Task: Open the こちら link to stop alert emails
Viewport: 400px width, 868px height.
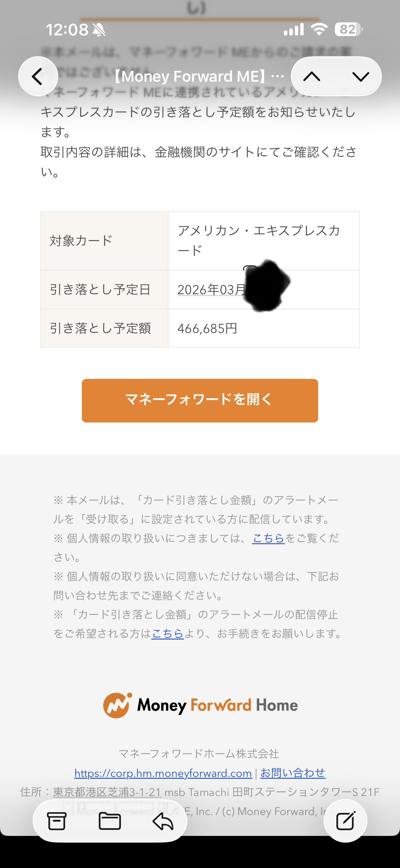Action: pyautogui.click(x=167, y=633)
